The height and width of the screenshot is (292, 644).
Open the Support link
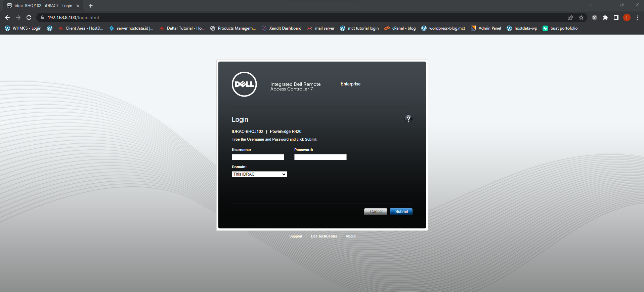(296, 236)
